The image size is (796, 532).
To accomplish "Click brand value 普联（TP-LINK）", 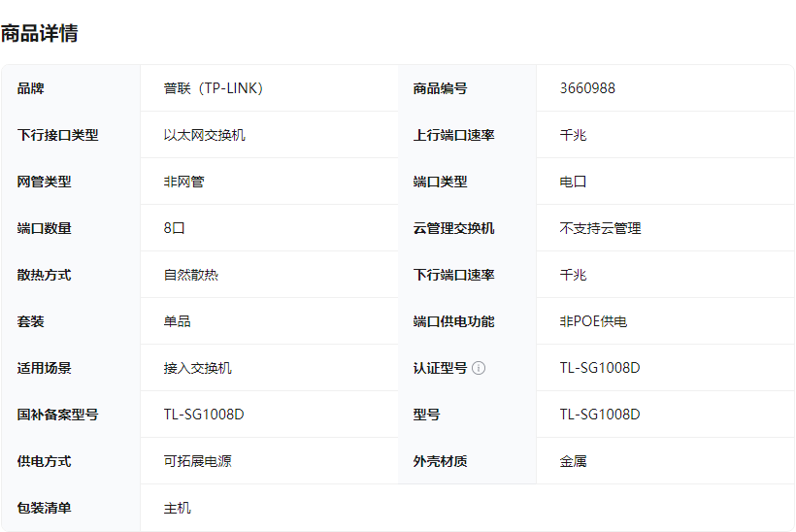I will 214,88.
